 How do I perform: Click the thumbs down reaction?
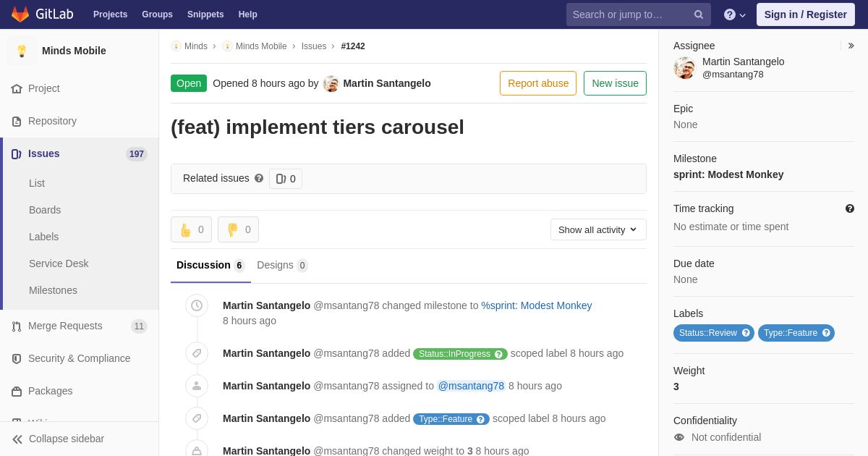238,229
